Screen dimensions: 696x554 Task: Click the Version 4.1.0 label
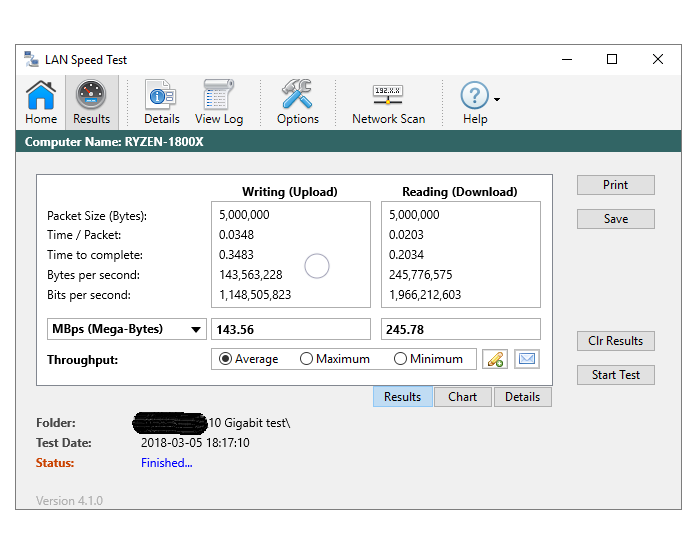pos(69,501)
